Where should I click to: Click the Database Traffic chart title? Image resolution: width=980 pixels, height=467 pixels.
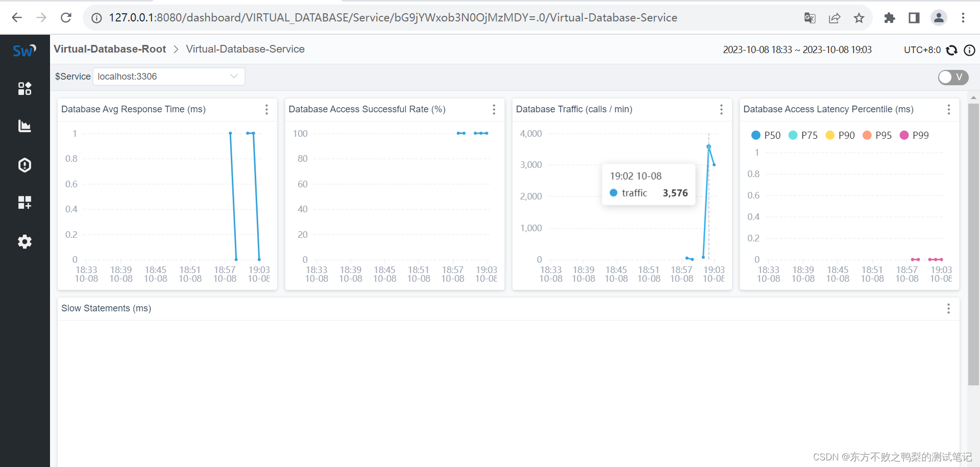click(x=574, y=109)
